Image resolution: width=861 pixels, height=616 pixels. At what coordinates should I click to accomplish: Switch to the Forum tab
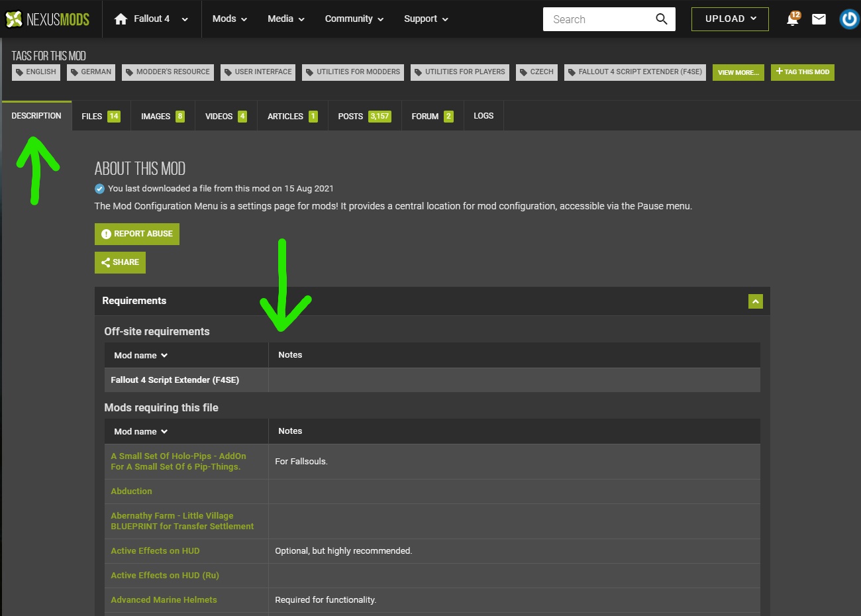432,116
